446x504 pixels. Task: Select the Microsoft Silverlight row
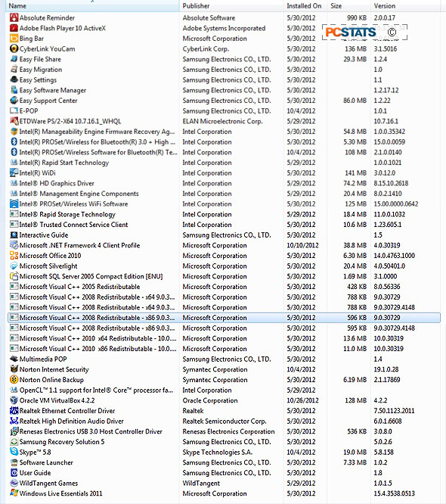(x=224, y=266)
